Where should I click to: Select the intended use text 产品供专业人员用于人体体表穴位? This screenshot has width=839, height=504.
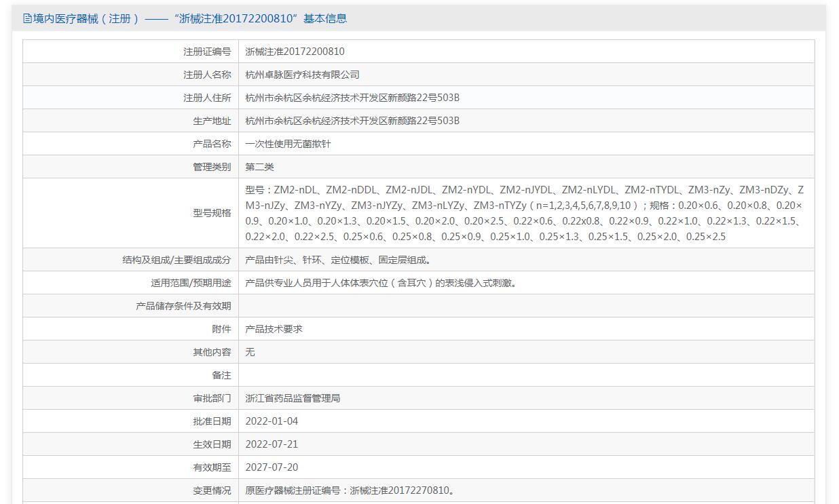coord(381,283)
